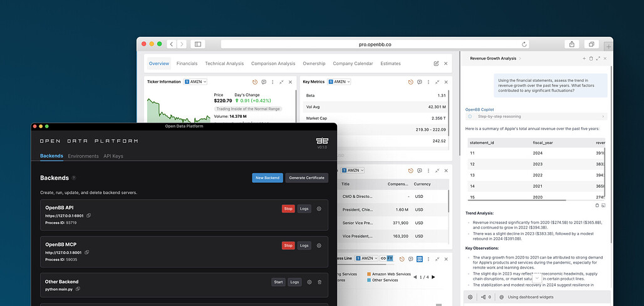Open Copilot settings gear at bottom
Screen dimensions: 644x306
coord(470,297)
